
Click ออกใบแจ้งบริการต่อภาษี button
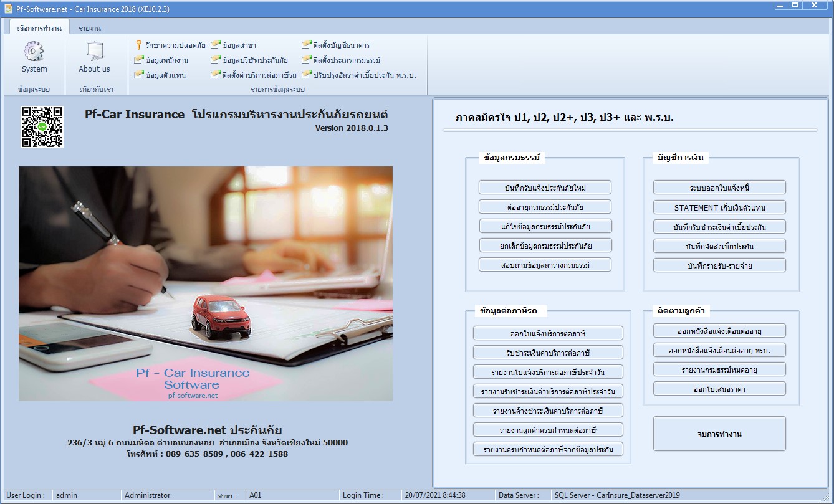[548, 333]
